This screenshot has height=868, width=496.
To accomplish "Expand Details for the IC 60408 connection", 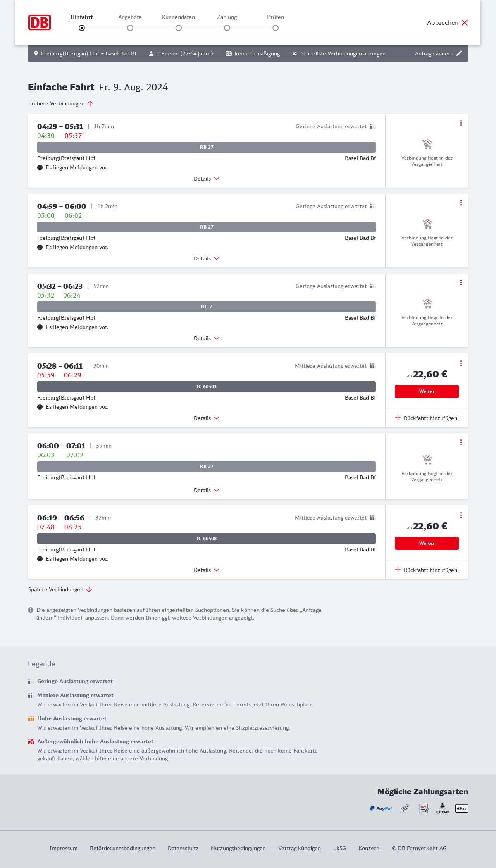I will point(207,570).
